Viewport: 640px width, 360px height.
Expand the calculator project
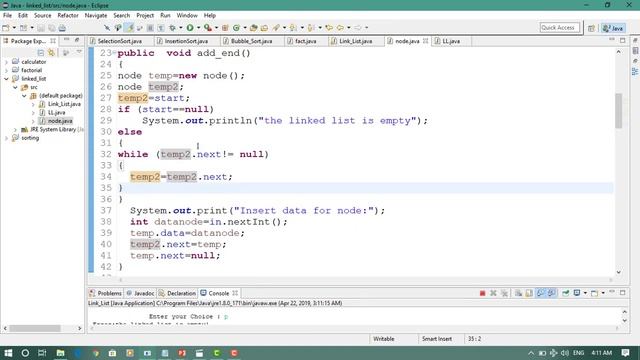coord(7,62)
